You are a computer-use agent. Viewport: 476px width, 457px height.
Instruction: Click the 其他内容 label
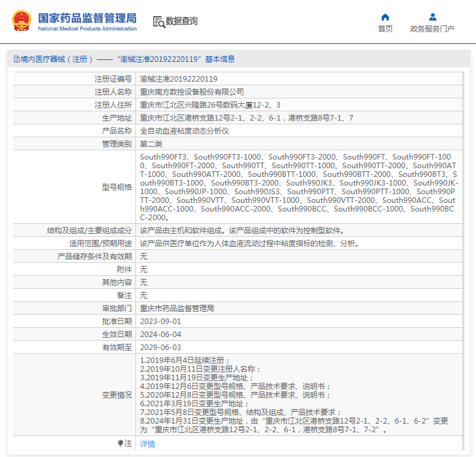coord(117,283)
